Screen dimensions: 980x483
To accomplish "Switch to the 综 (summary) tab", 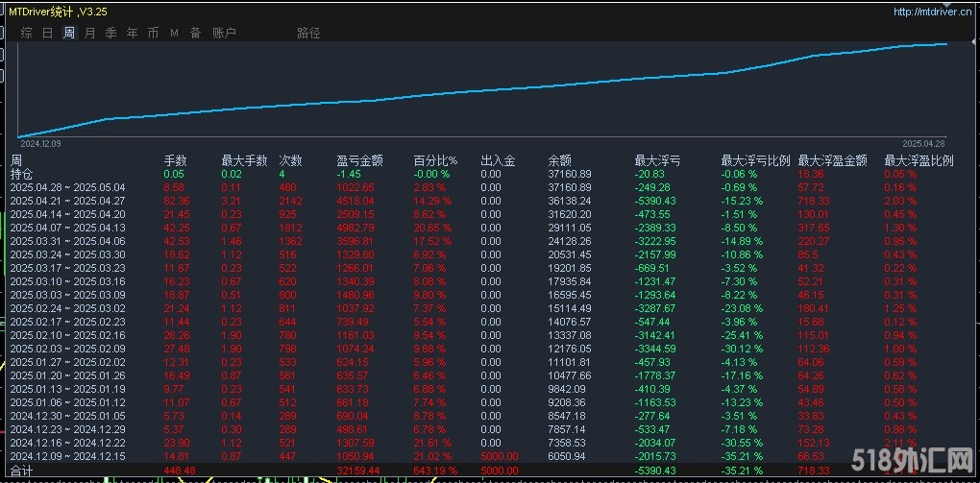I will pyautogui.click(x=26, y=33).
